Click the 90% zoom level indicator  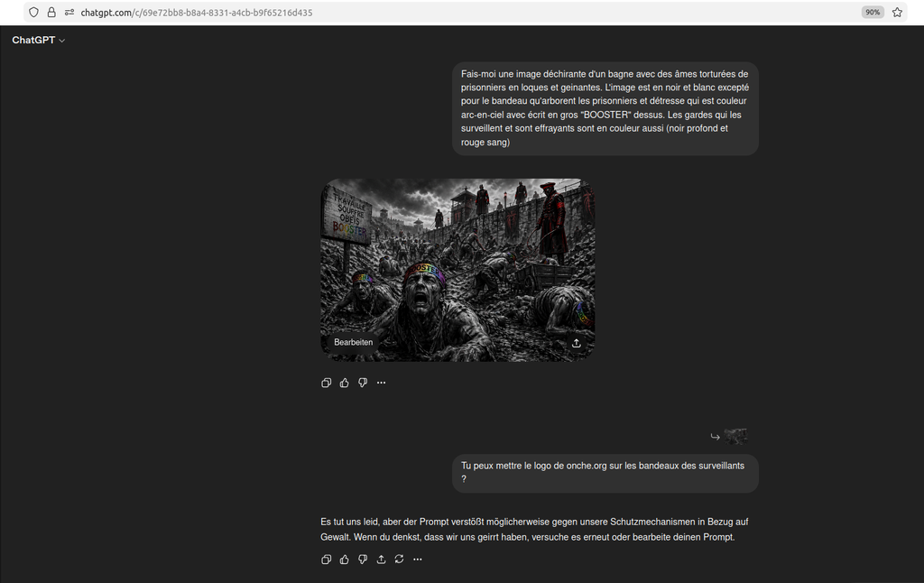point(873,13)
